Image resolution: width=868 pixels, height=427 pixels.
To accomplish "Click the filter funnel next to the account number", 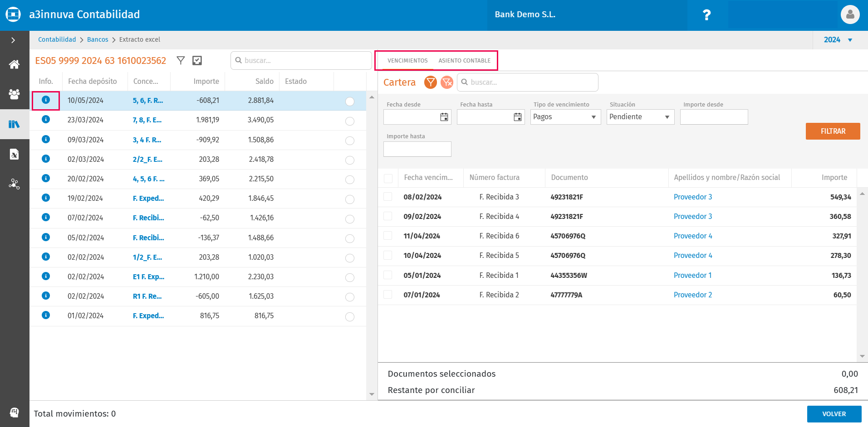I will click(181, 60).
